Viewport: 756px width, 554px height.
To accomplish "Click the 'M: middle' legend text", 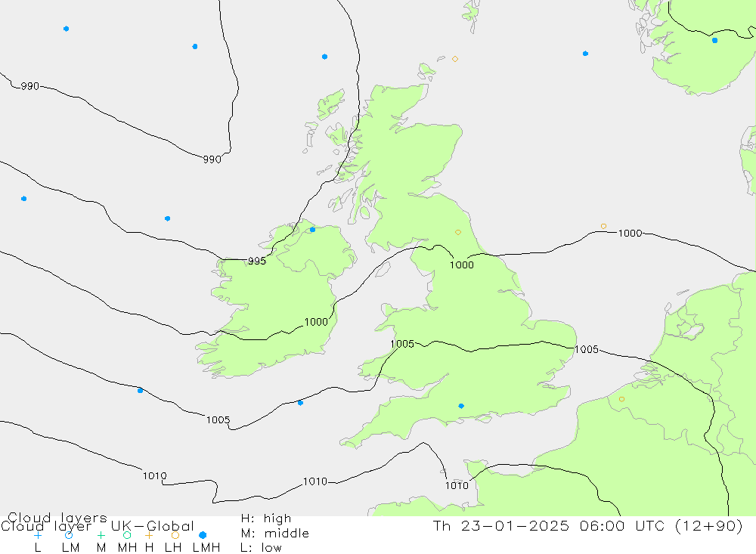I will pyautogui.click(x=275, y=534).
